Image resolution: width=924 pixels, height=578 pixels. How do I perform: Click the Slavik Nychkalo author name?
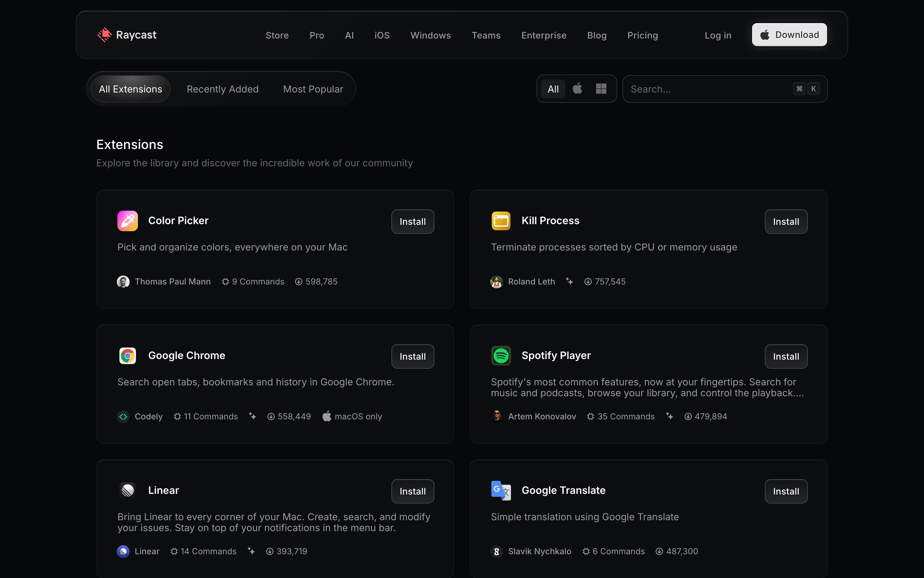pyautogui.click(x=540, y=552)
